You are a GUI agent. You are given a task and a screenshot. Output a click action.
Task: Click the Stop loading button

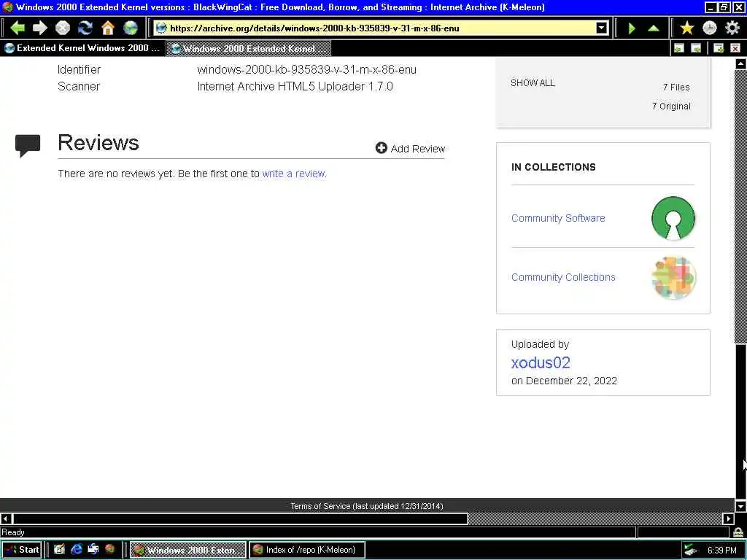click(63, 28)
